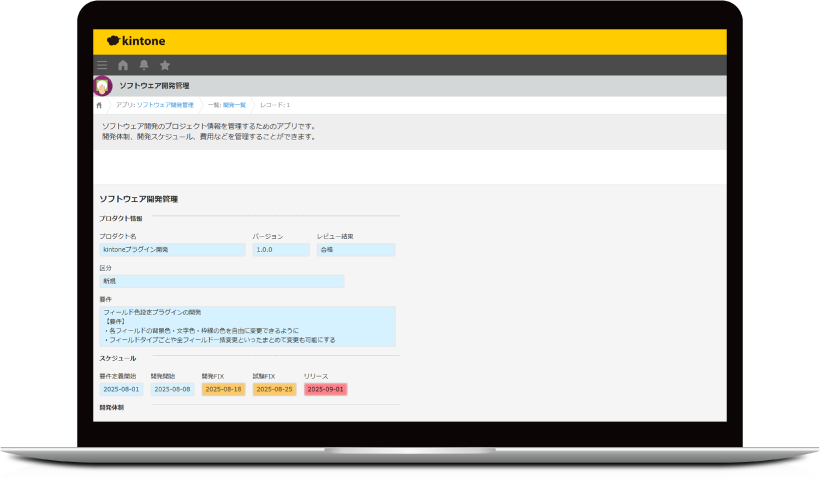Viewport: 820px width, 483px height.
Task: Click the 区分 field showing 新規
Action: 221,282
